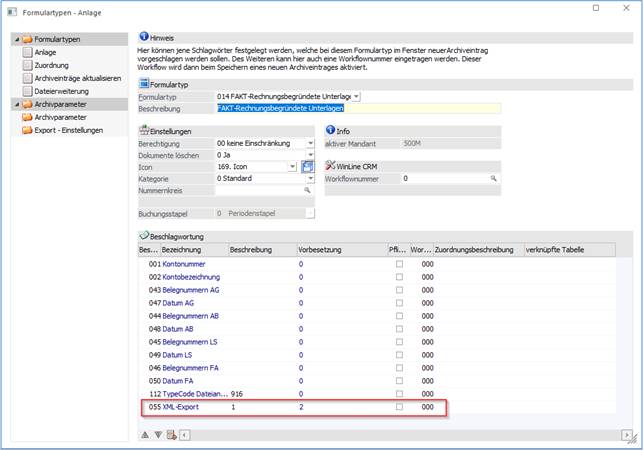
Task: Toggle Pflicht checkbox for 047 Datum AG
Action: [400, 302]
